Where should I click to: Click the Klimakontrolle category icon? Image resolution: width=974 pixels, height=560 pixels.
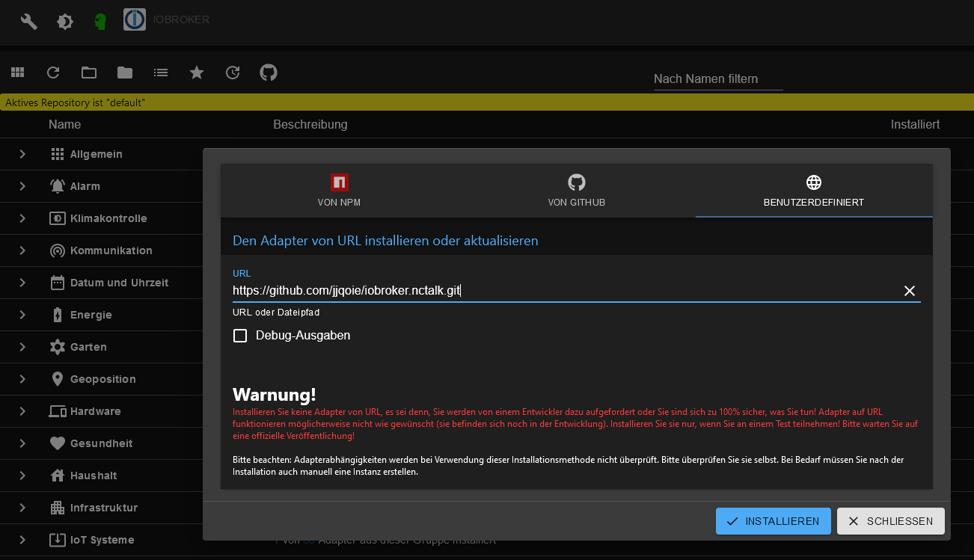tap(58, 218)
